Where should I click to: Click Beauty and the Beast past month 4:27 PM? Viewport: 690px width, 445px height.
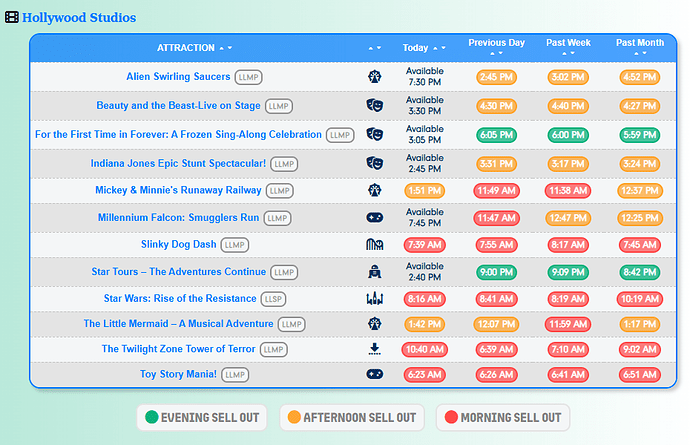640,106
